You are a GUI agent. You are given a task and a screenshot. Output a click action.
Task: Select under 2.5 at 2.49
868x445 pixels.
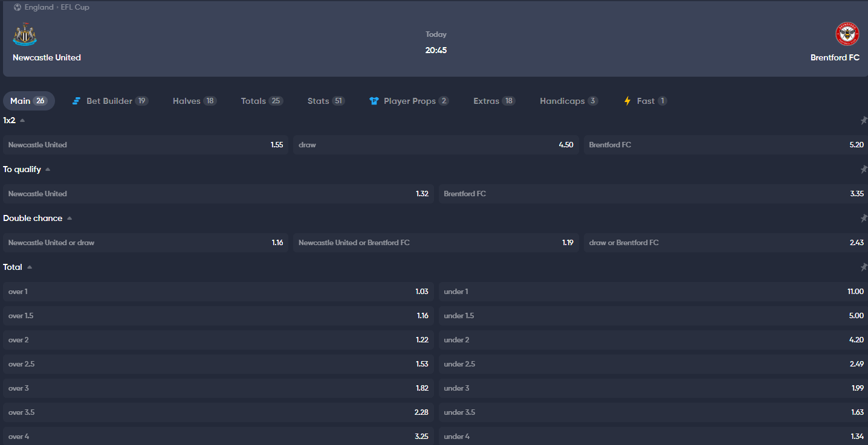pyautogui.click(x=653, y=364)
